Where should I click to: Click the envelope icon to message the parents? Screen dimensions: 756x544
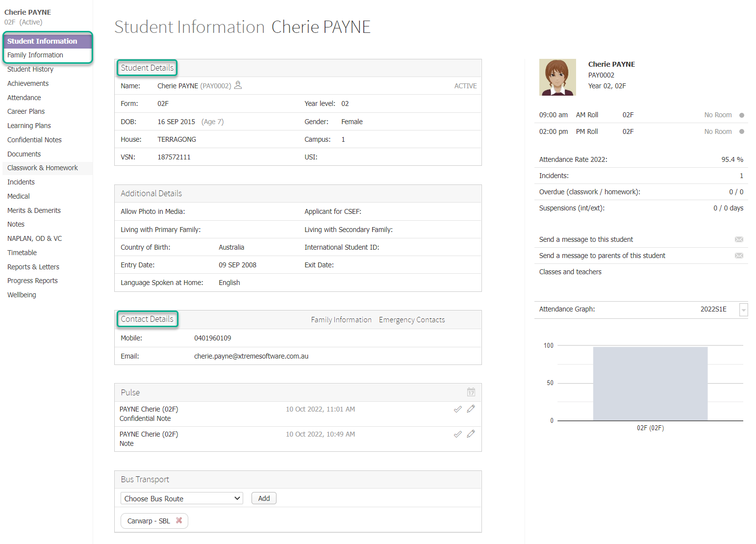point(739,255)
